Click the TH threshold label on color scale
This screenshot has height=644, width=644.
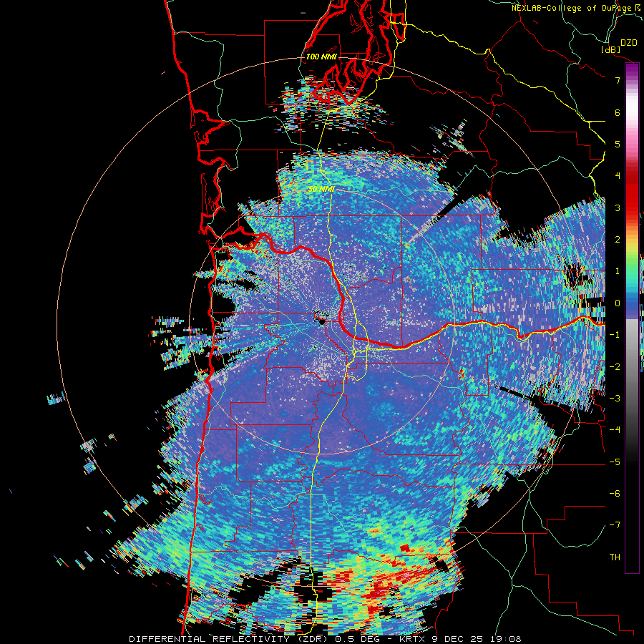(x=615, y=557)
